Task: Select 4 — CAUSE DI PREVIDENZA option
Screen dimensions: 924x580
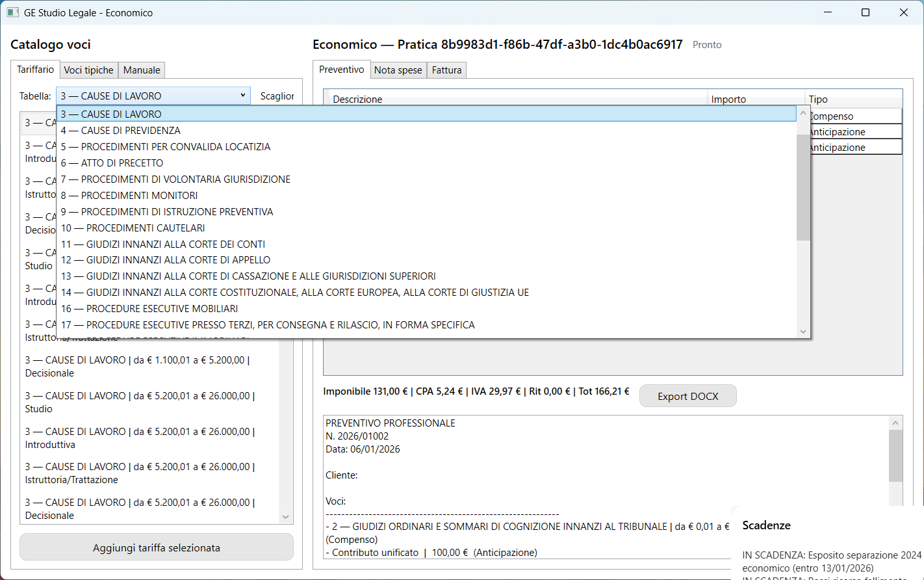Action: point(121,130)
